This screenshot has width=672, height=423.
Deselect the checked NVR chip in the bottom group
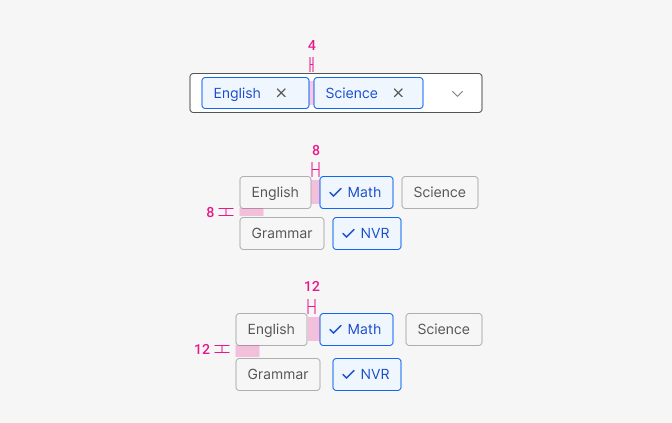(367, 374)
